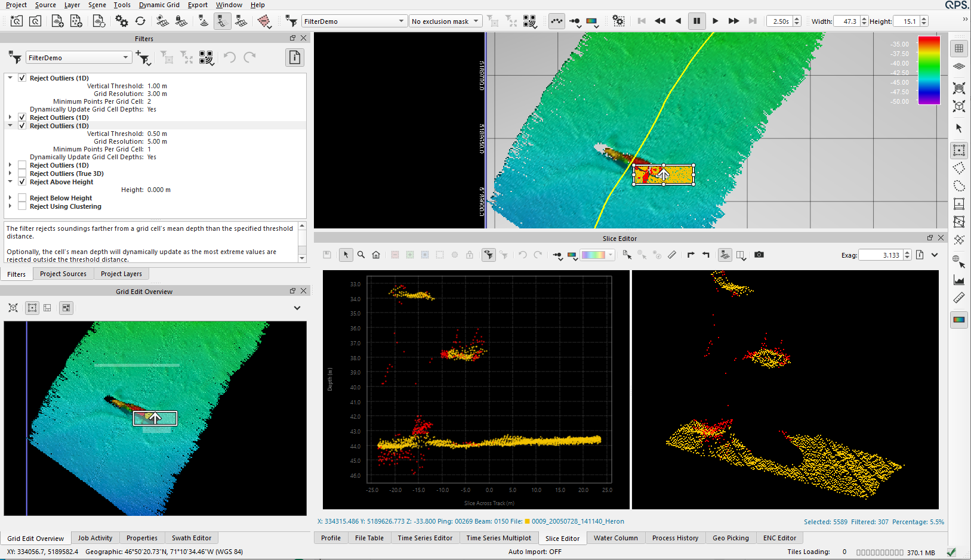Click the measure ruler icon in Slice Editor
The image size is (971, 560).
tap(672, 255)
